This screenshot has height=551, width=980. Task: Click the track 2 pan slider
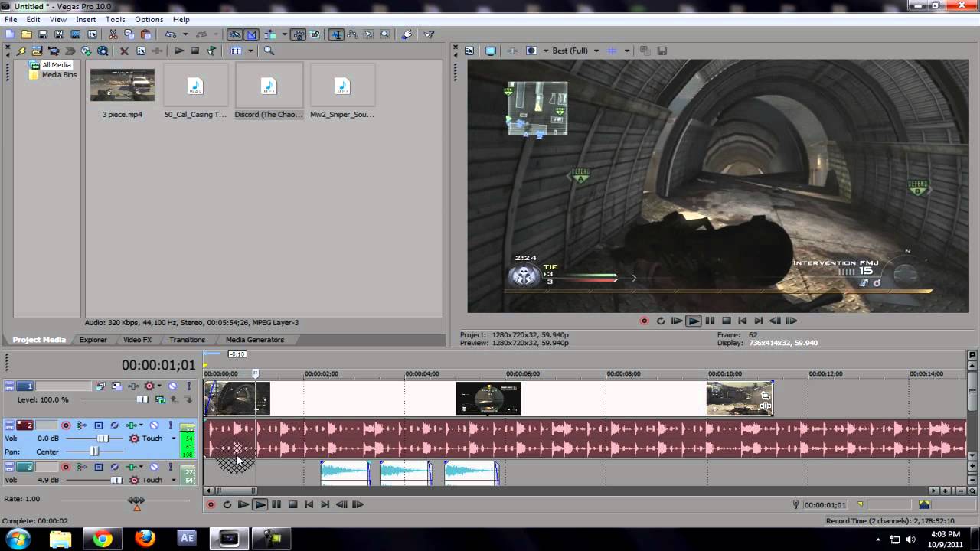pyautogui.click(x=94, y=452)
